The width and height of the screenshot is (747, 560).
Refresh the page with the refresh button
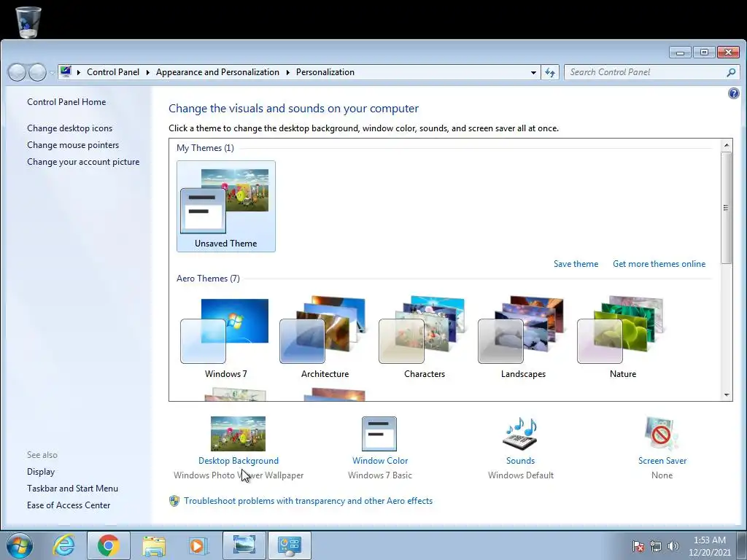click(x=550, y=72)
